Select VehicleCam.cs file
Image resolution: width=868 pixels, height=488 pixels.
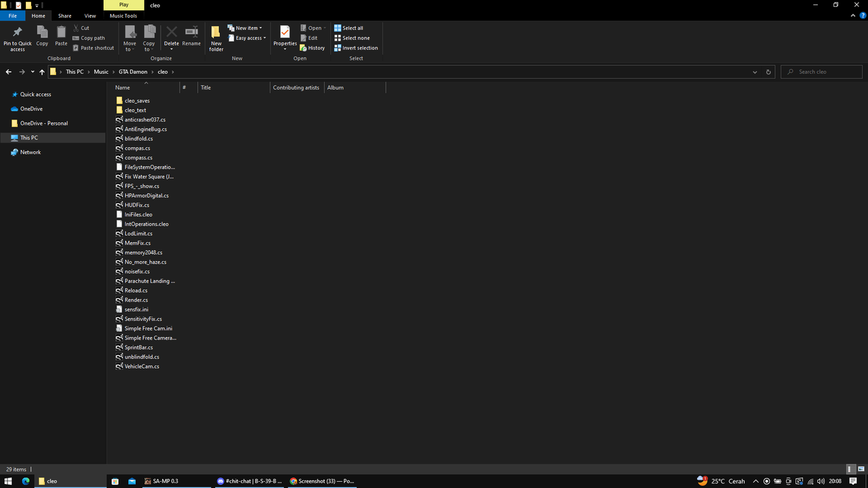[x=142, y=366]
